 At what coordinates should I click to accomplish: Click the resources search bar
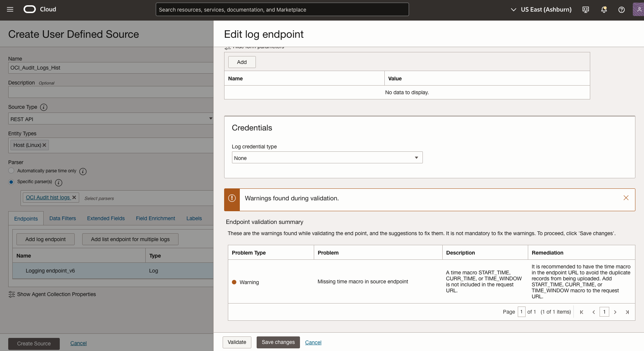(282, 9)
